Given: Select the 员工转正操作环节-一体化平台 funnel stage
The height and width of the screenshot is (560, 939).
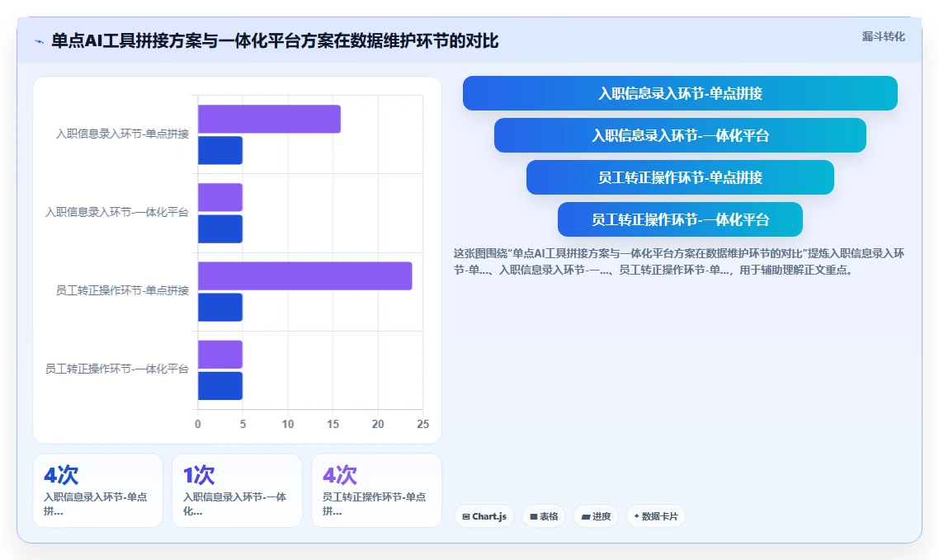Looking at the screenshot, I should point(680,219).
